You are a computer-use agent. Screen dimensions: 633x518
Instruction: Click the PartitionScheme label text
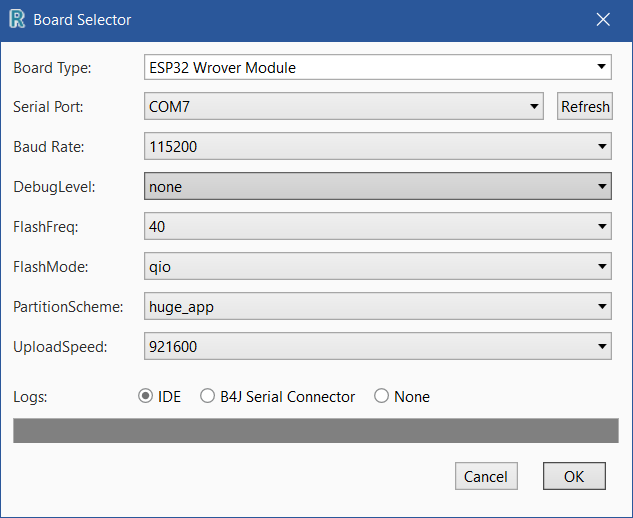68,306
